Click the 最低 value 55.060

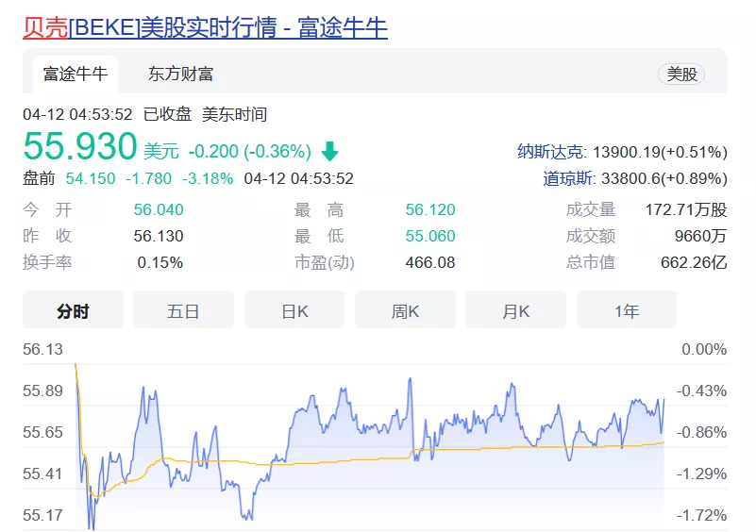pos(430,236)
